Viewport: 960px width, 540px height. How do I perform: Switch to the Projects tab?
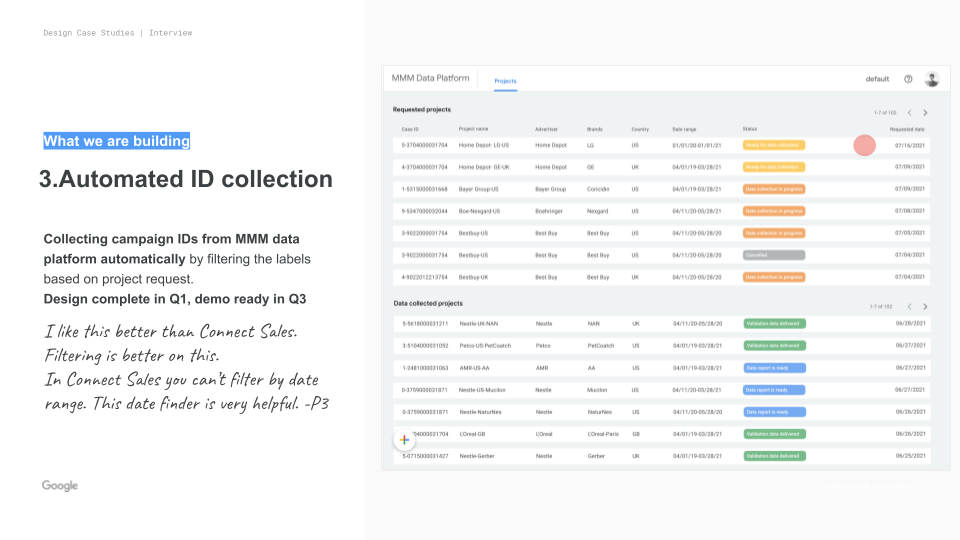(505, 81)
